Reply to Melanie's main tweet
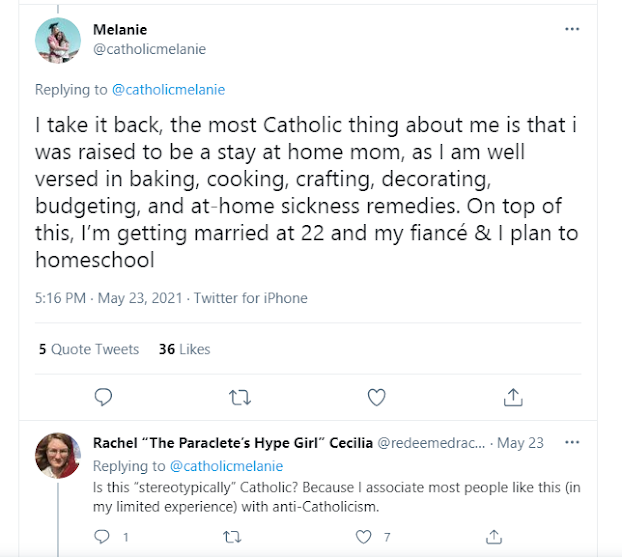Image resolution: width=622 pixels, height=557 pixels. (103, 397)
